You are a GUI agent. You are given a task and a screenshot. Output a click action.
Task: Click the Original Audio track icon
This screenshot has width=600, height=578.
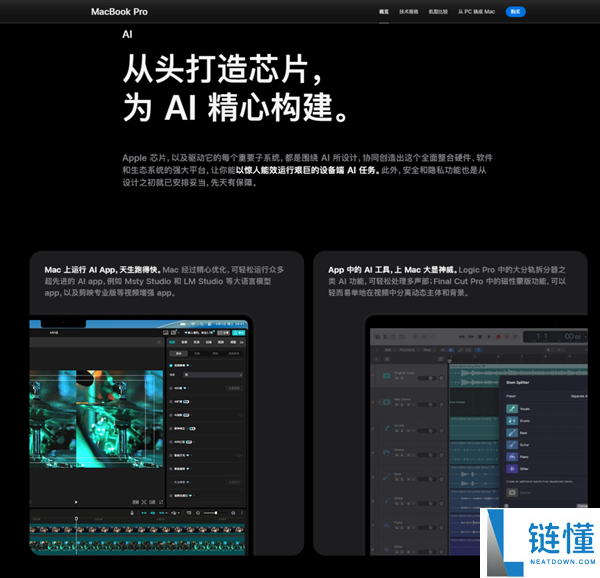click(x=386, y=376)
